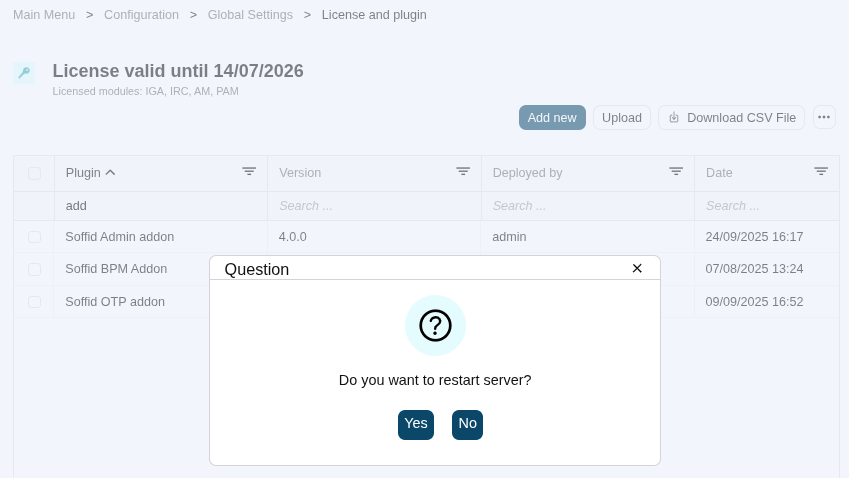Viewport: 849px width, 478px height.
Task: Check the Soffid Admin addon row
Action: tap(35, 237)
